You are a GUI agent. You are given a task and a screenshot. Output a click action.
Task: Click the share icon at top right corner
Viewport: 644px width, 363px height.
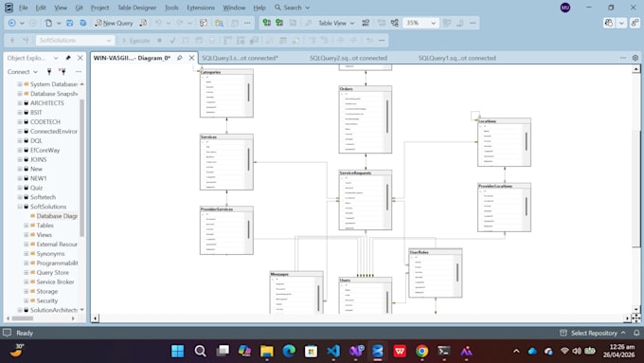[x=635, y=23]
